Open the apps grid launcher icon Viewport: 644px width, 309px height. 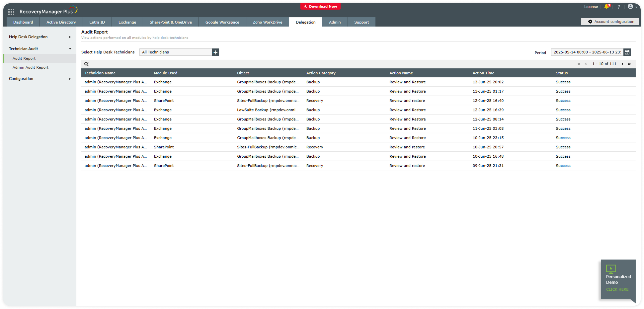point(11,12)
